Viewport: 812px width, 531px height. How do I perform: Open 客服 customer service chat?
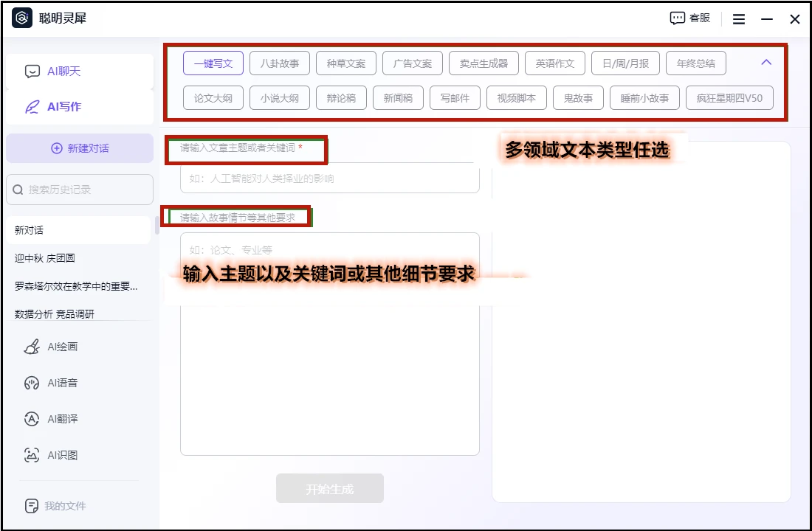(x=689, y=18)
